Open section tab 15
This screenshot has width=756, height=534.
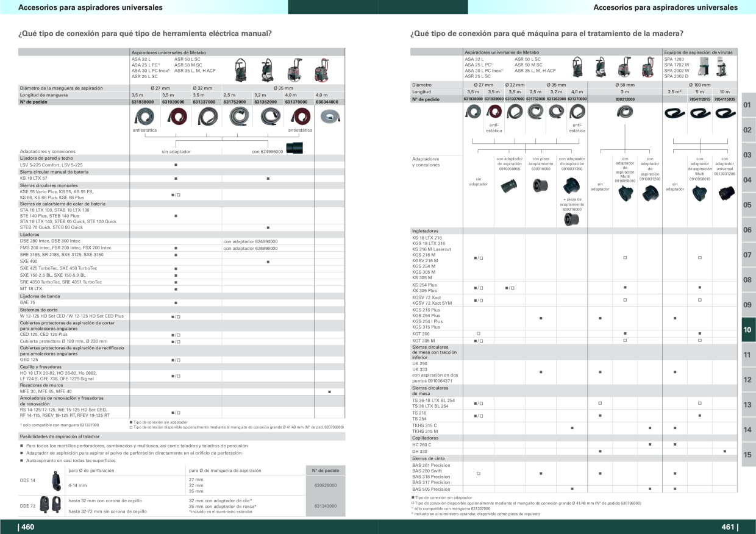[748, 455]
